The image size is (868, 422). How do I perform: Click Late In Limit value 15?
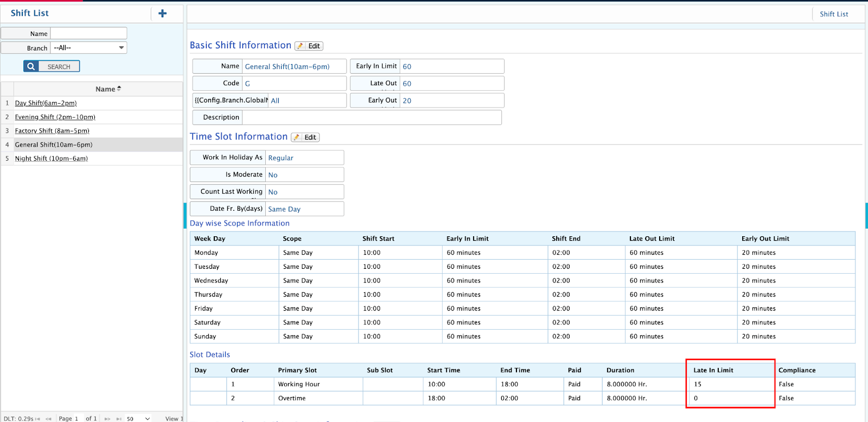pyautogui.click(x=698, y=384)
